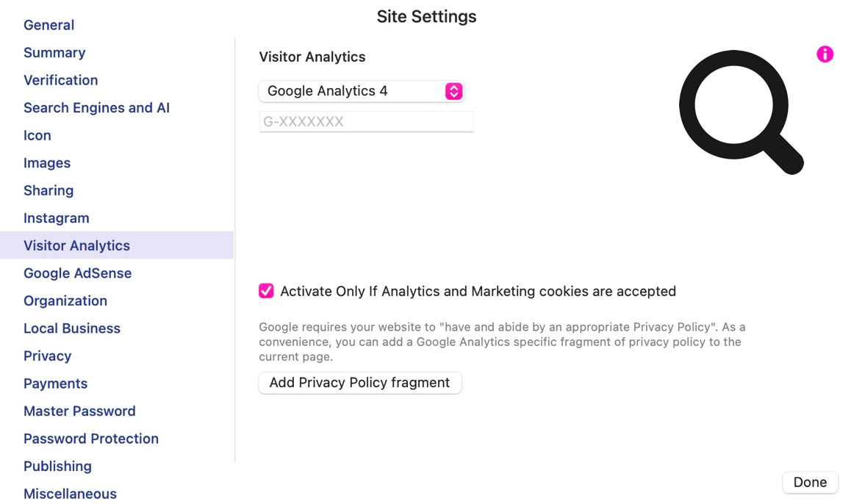This screenshot has height=504, width=854.
Task: Switch to the Summary section
Action: click(54, 53)
